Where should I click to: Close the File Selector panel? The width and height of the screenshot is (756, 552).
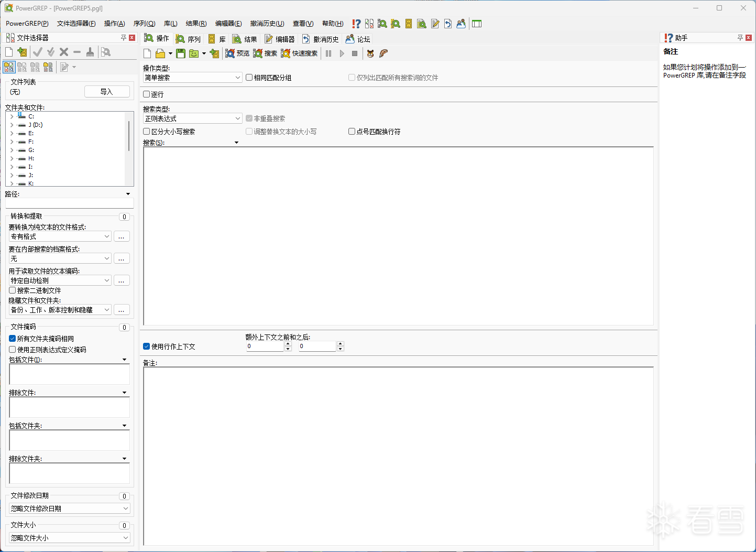click(132, 38)
